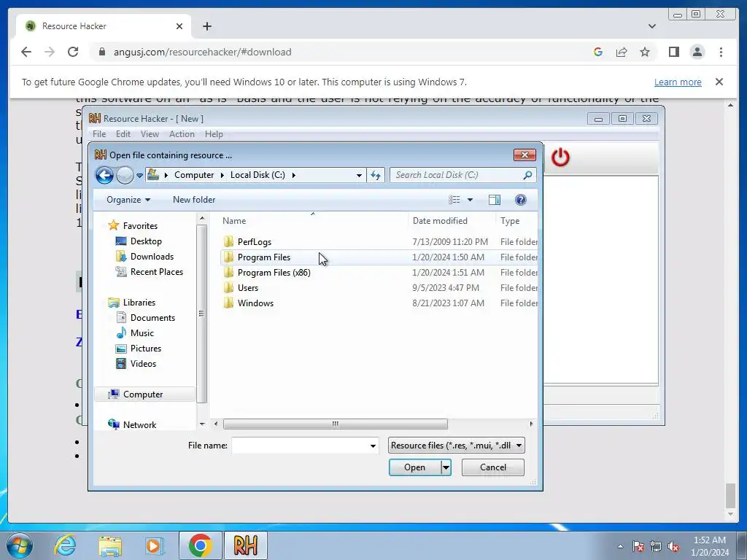Open the Organize dropdown menu
The image size is (747, 560).
(128, 200)
